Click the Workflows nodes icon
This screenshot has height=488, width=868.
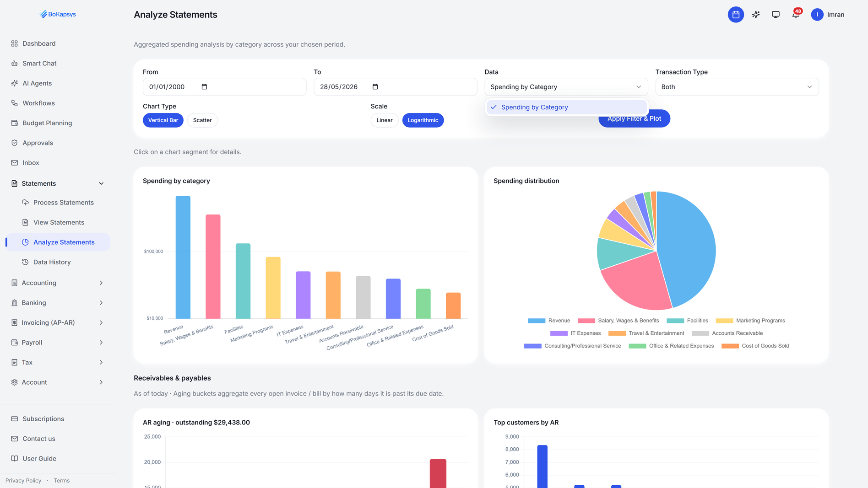tap(15, 103)
